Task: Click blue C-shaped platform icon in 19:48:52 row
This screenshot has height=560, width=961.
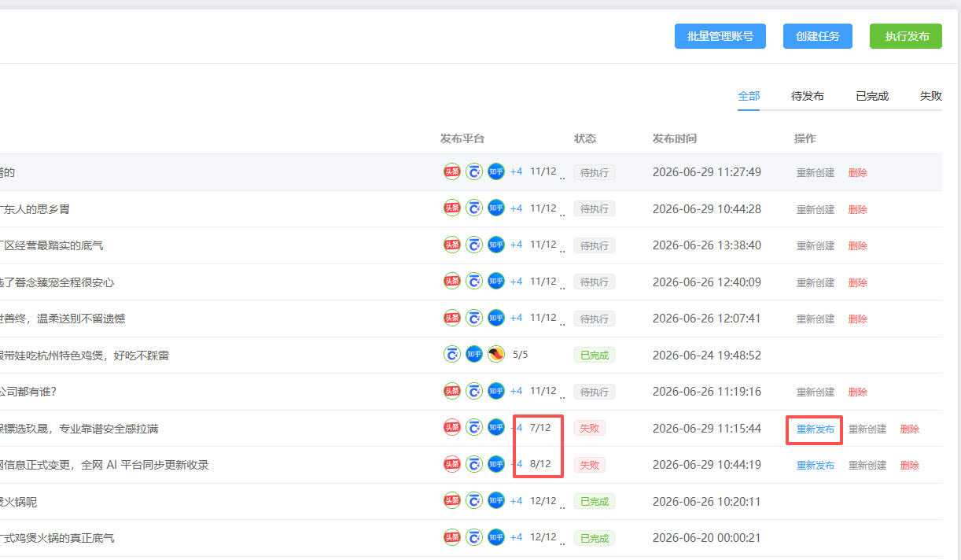Action: (452, 355)
